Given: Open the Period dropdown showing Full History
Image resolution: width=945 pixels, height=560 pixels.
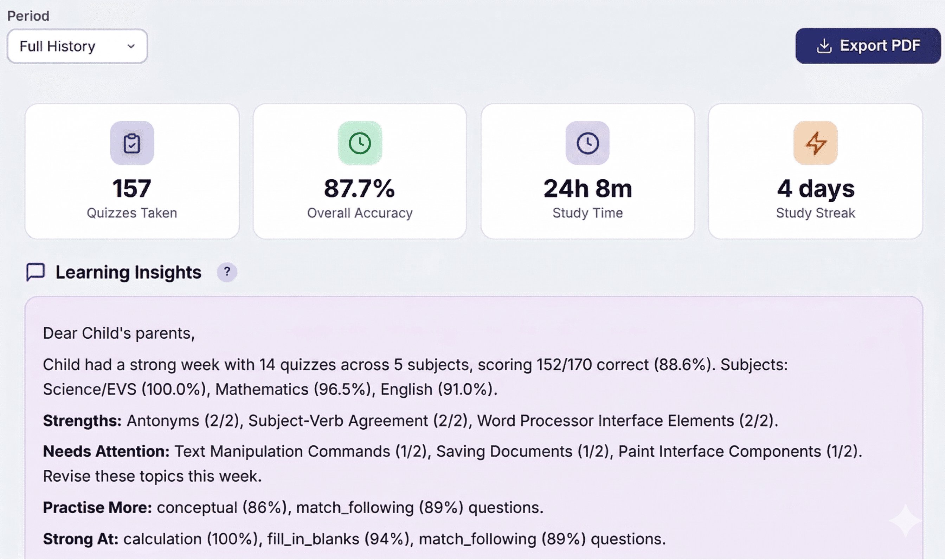Looking at the screenshot, I should (x=77, y=46).
